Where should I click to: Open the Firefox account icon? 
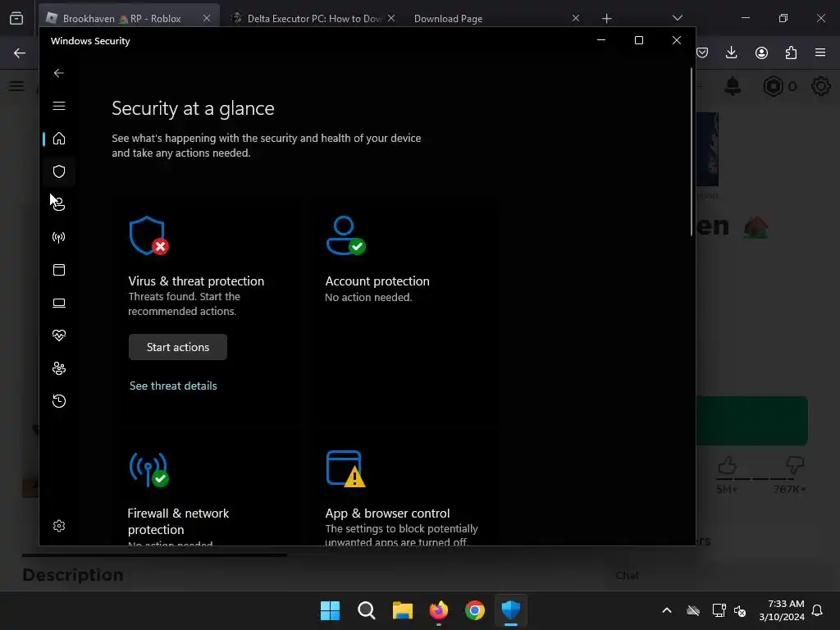pyautogui.click(x=761, y=52)
